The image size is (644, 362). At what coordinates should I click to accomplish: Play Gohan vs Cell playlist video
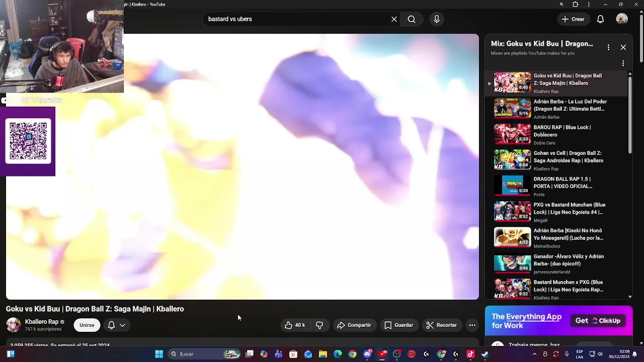coord(557,160)
